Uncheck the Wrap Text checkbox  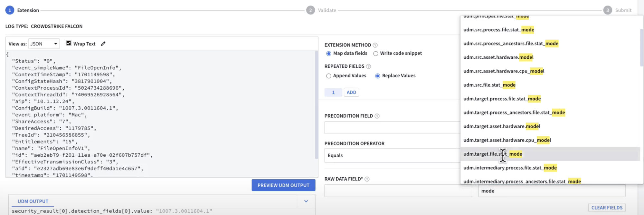[x=69, y=44]
